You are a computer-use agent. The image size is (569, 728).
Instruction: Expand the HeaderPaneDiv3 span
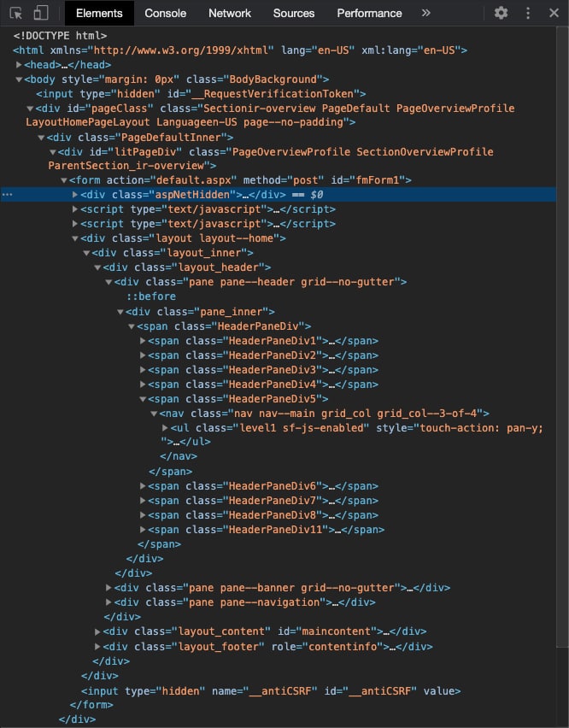[x=143, y=370]
